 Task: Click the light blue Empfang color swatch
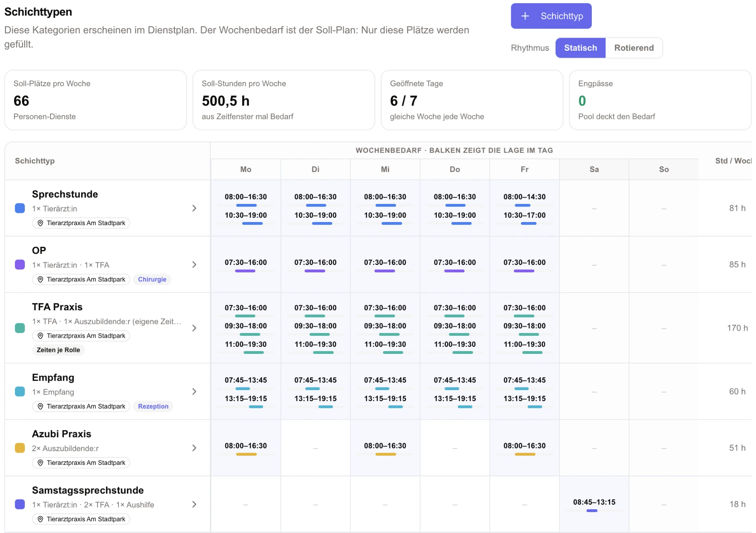[x=20, y=391]
